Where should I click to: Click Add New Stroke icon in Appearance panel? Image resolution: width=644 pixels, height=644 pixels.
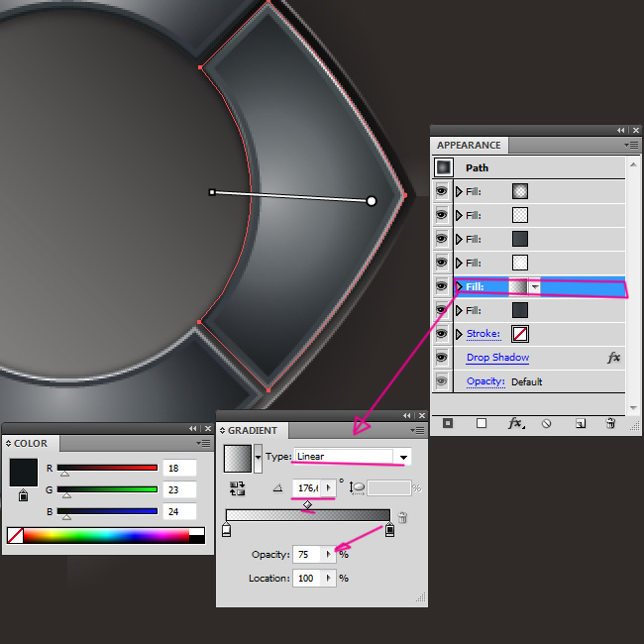[x=448, y=423]
